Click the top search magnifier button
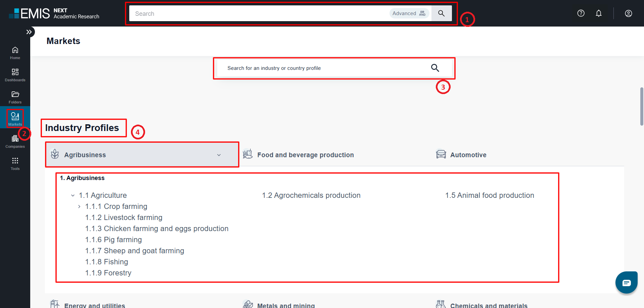This screenshot has width=644, height=308. pyautogui.click(x=441, y=13)
